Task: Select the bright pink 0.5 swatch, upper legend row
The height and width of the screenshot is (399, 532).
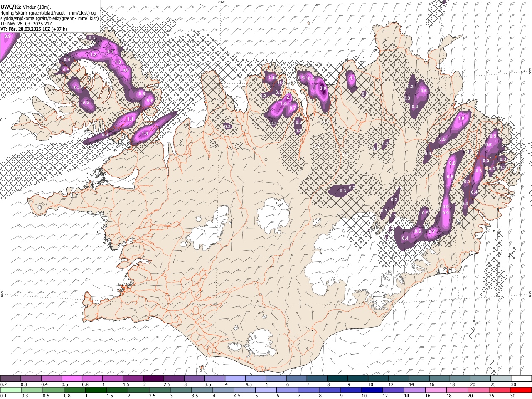Action: [x=71, y=378]
